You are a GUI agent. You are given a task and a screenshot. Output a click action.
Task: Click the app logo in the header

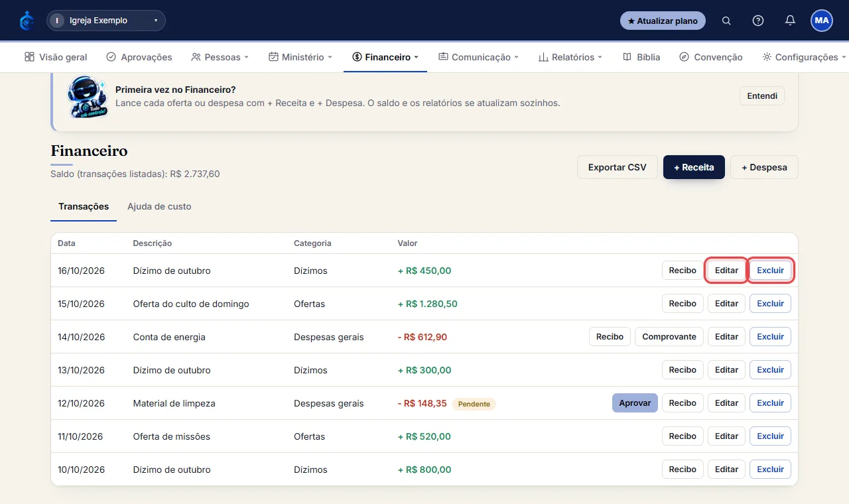tap(27, 21)
